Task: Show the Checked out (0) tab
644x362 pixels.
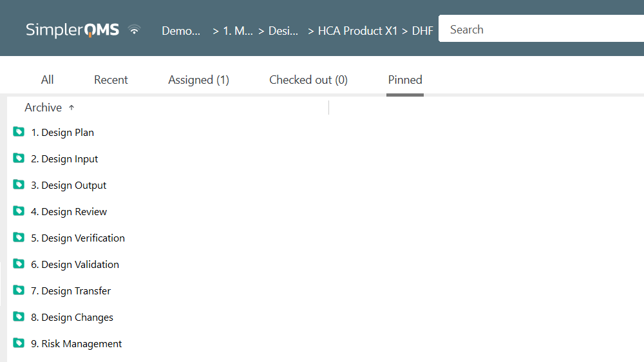Action: point(308,80)
